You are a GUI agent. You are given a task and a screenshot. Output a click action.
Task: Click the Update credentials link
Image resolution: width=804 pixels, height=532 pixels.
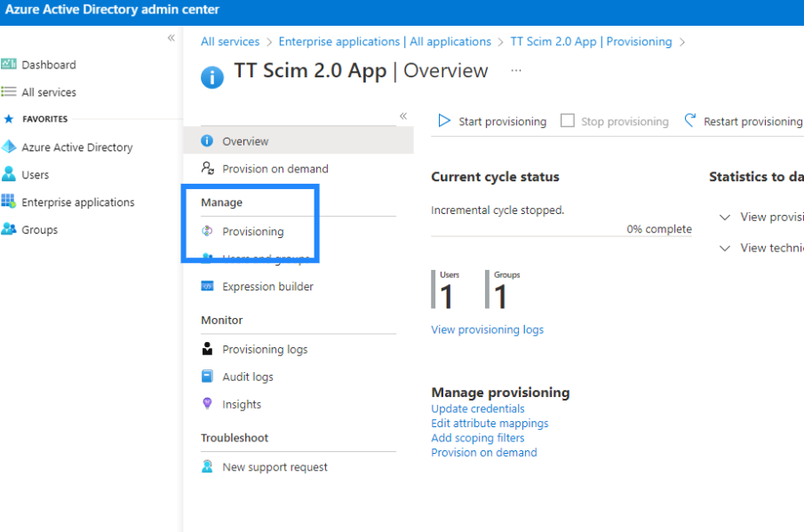(478, 409)
